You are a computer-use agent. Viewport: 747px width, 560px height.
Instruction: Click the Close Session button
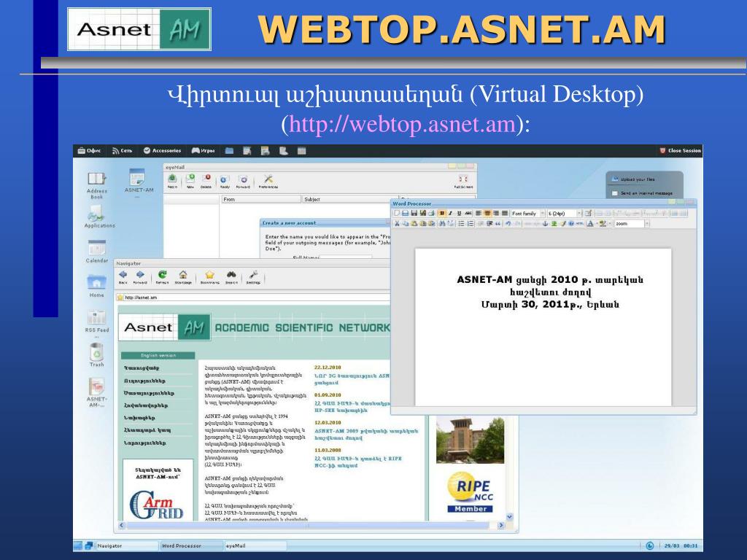(680, 150)
